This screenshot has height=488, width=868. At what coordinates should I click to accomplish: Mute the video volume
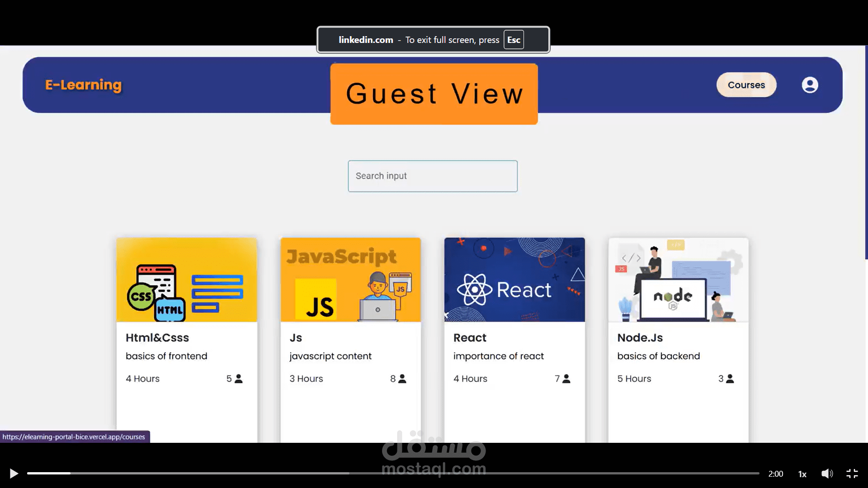click(827, 474)
